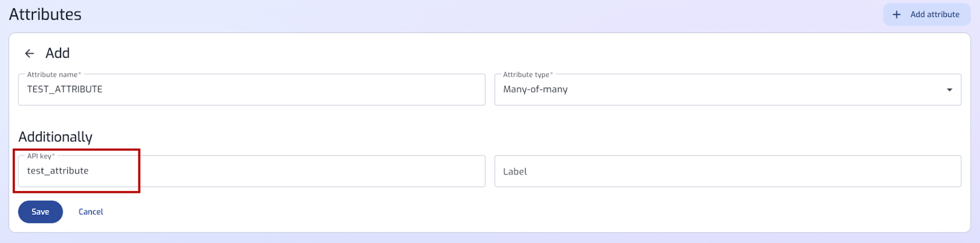Click the Add form heading
The height and width of the screenshot is (243, 980).
click(x=58, y=53)
